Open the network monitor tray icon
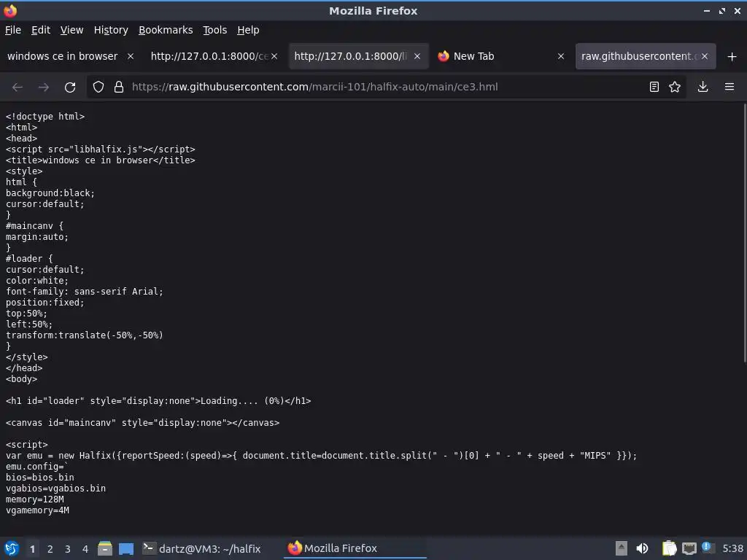Viewport: 747px width, 560px height. pyautogui.click(x=689, y=548)
